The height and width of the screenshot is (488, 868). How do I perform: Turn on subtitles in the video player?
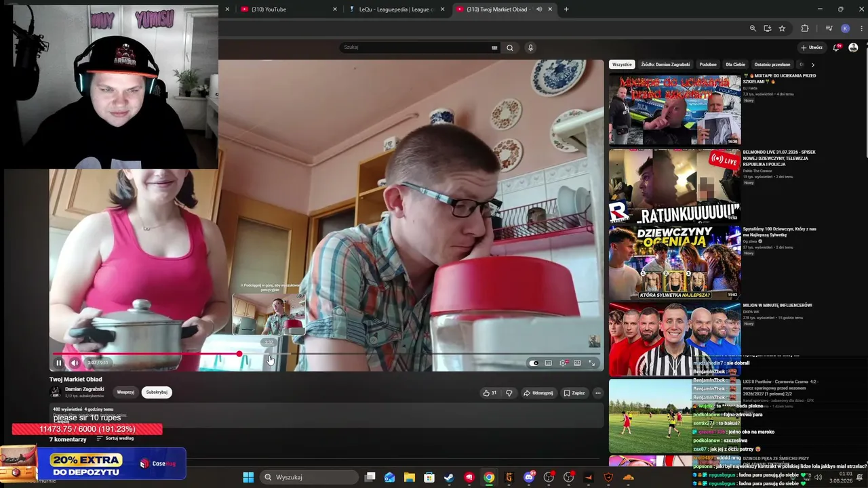(549, 363)
